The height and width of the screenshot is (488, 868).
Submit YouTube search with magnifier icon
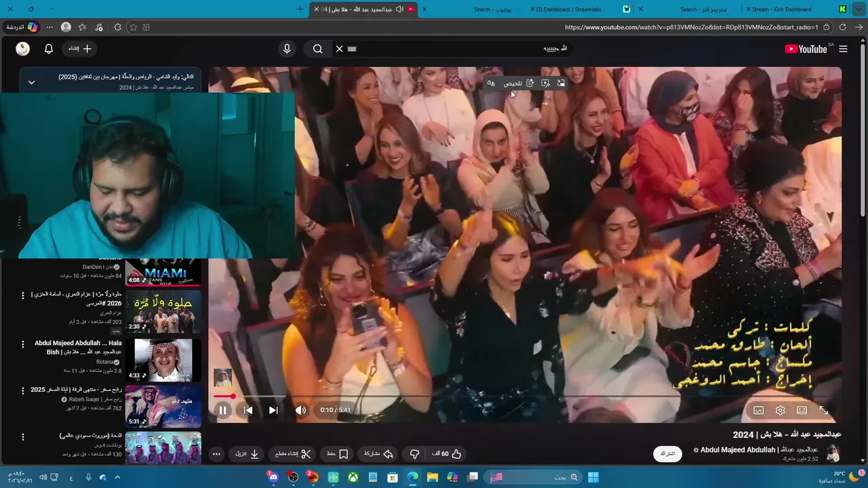pos(317,49)
